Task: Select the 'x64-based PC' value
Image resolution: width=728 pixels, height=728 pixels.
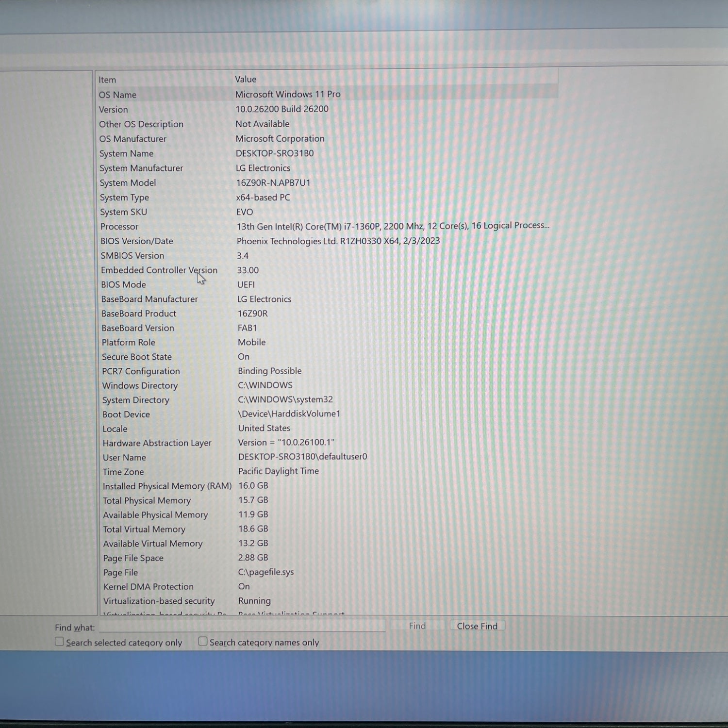Action: [263, 198]
